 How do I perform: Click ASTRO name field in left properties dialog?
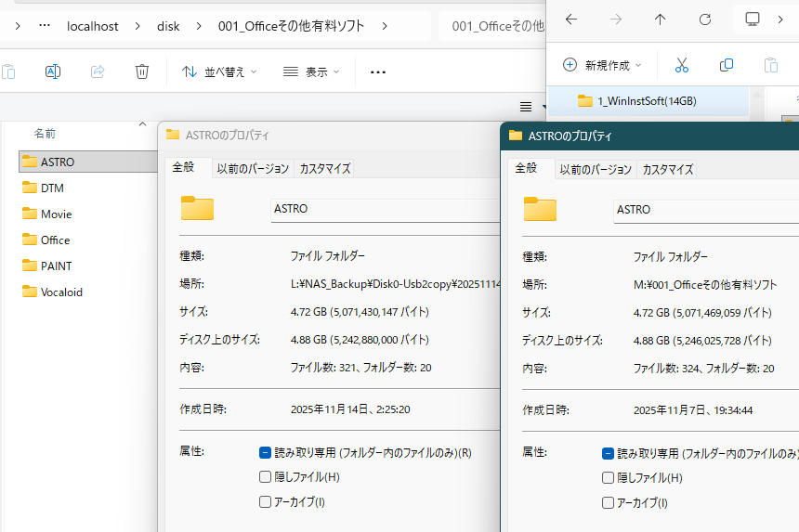coord(385,210)
